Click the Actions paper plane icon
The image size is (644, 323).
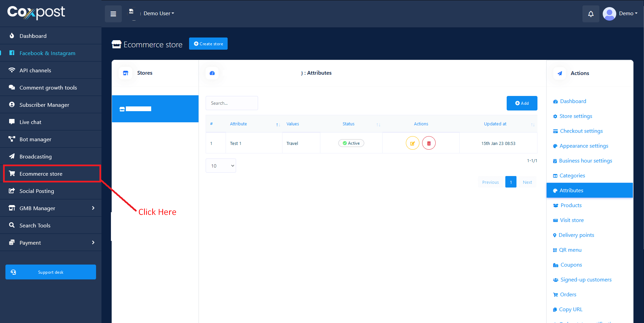click(559, 73)
